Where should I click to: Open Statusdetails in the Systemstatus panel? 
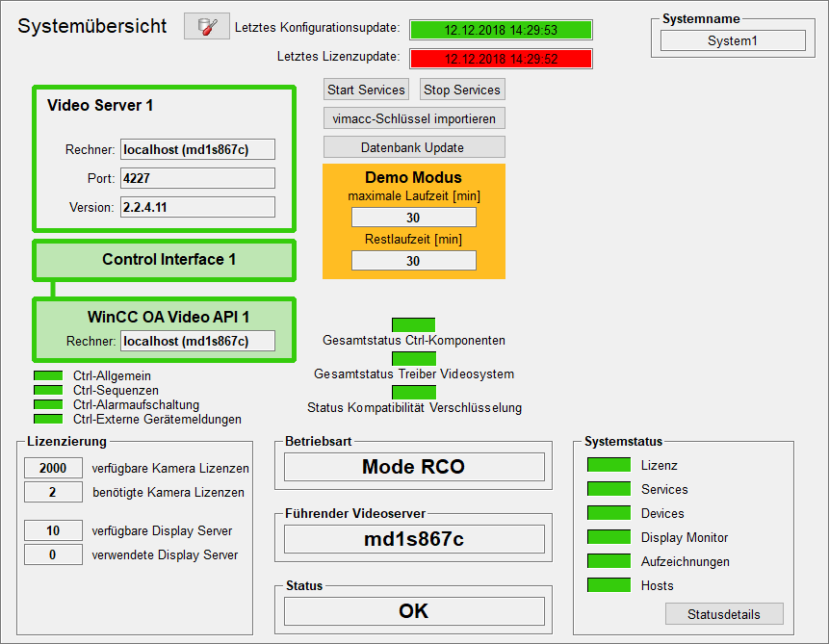tap(724, 614)
